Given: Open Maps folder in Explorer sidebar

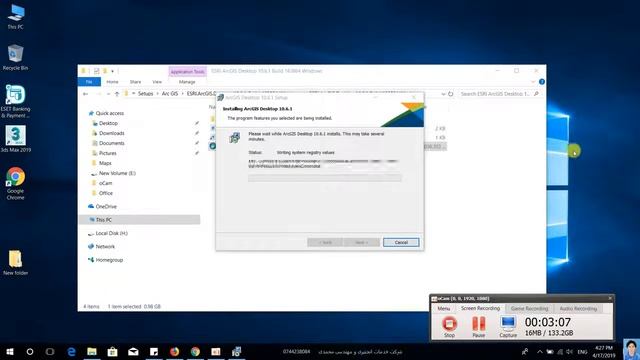Looking at the screenshot, I should 105,163.
